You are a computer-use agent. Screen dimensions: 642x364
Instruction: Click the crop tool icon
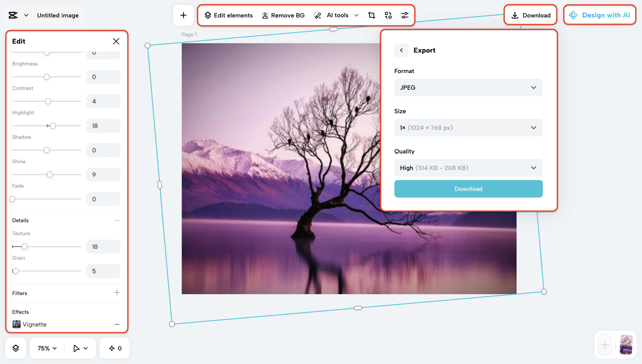[371, 15]
